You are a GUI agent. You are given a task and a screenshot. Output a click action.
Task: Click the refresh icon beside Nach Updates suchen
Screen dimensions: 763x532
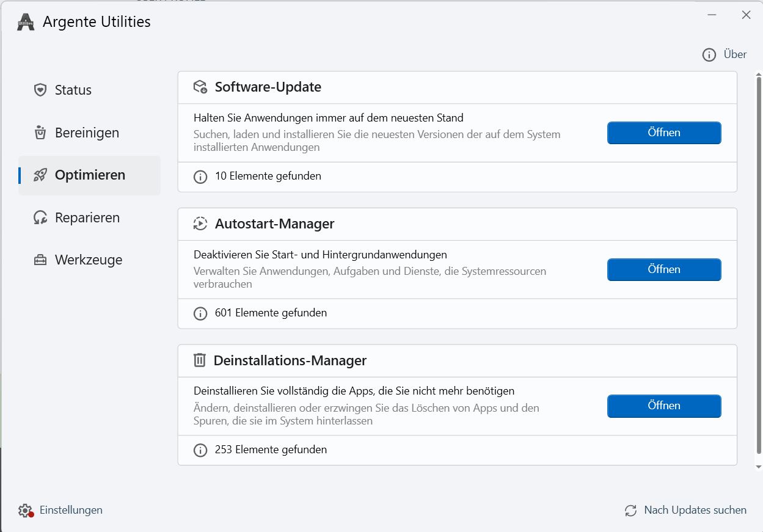point(630,511)
